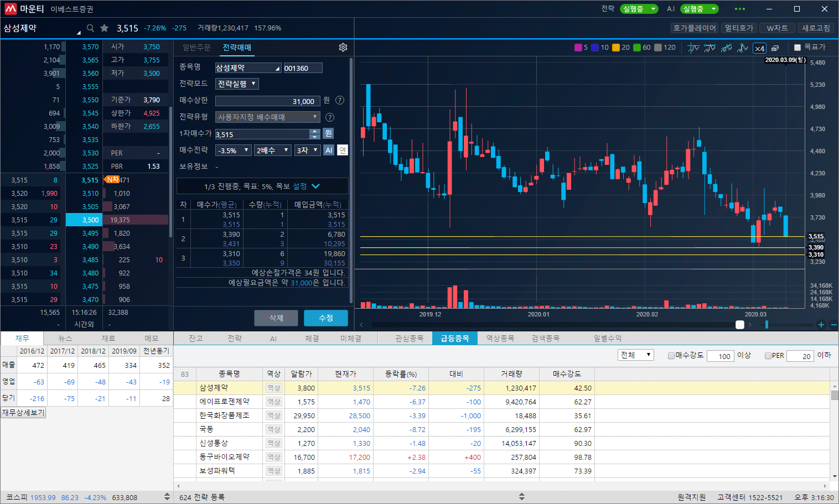
Task: Expand the 전체 market filter dropdown
Action: pyautogui.click(x=636, y=355)
